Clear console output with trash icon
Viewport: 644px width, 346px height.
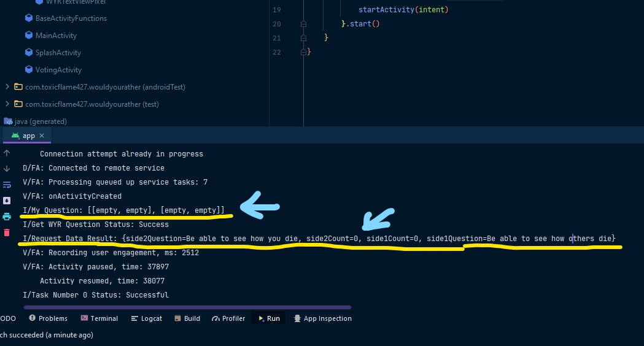7,233
